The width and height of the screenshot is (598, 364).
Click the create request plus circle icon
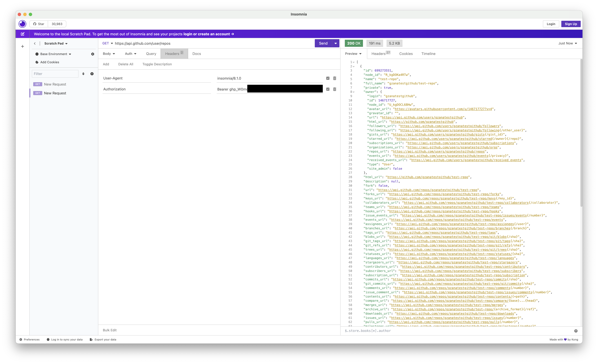point(92,74)
